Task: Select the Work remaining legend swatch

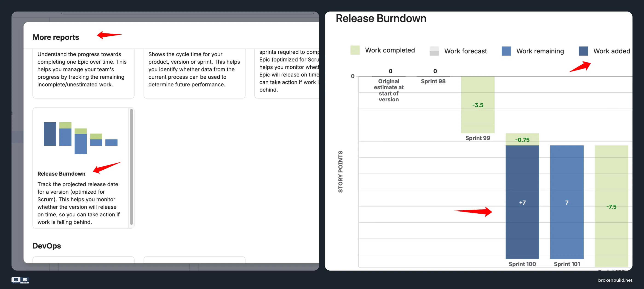Action: tap(506, 51)
